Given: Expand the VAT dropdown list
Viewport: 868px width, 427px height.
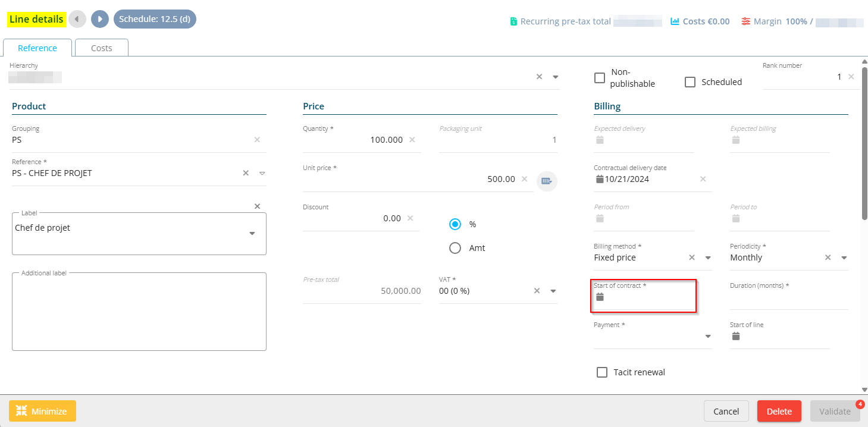Looking at the screenshot, I should (553, 291).
